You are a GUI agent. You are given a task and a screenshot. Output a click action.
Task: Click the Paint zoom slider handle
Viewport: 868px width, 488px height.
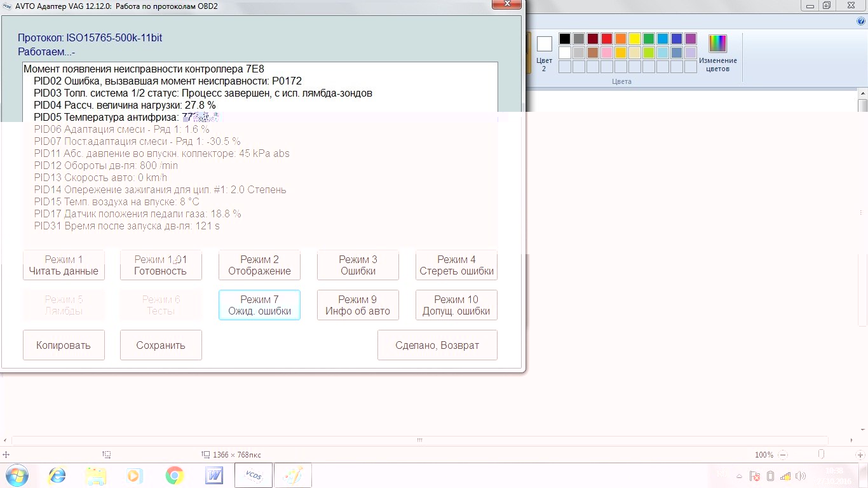[x=821, y=455]
